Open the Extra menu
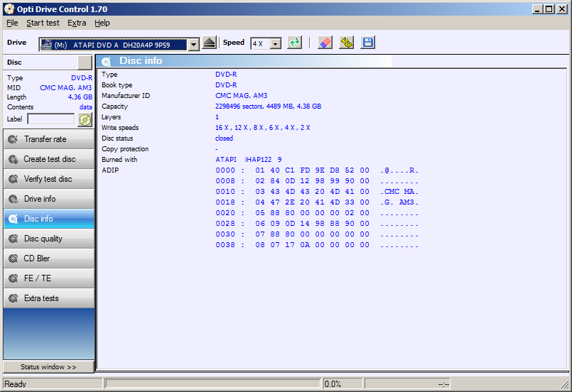 coord(77,23)
